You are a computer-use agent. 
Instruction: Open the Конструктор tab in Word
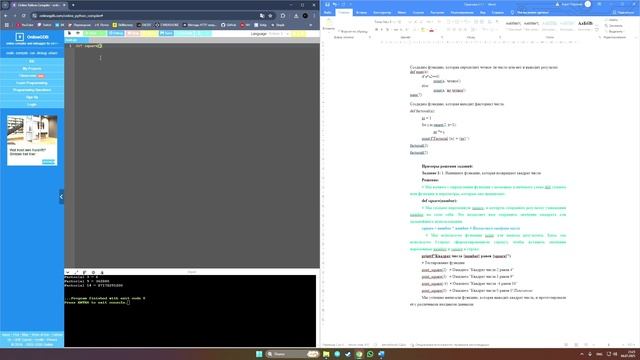point(382,13)
